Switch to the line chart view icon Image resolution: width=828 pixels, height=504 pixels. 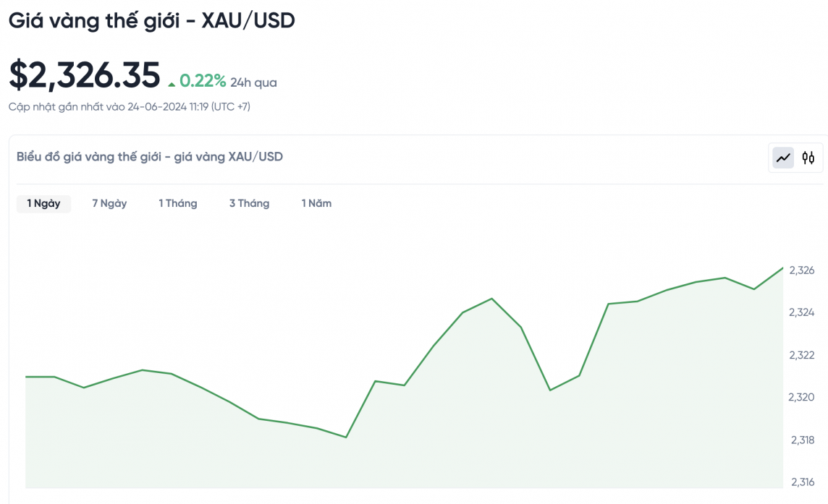(x=783, y=158)
